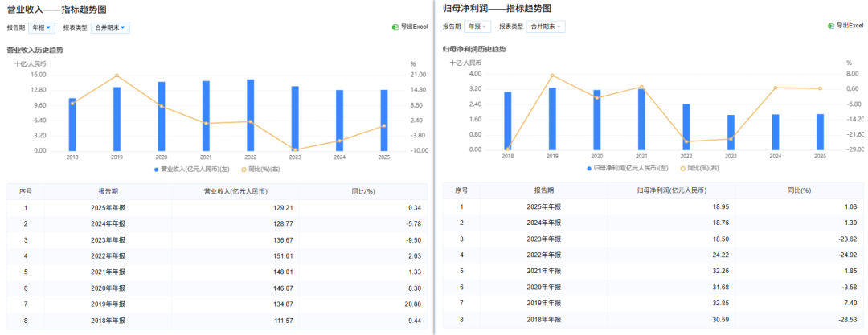
Task: Click the 2023 data point on the 营业收入 同比 line
Action: (295, 149)
